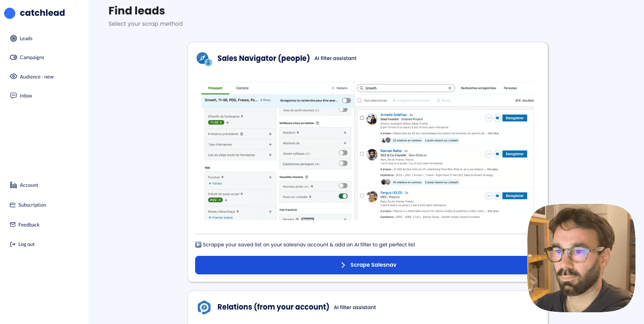Open the Personas link
The width and height of the screenshot is (644, 324).
pyautogui.click(x=510, y=88)
